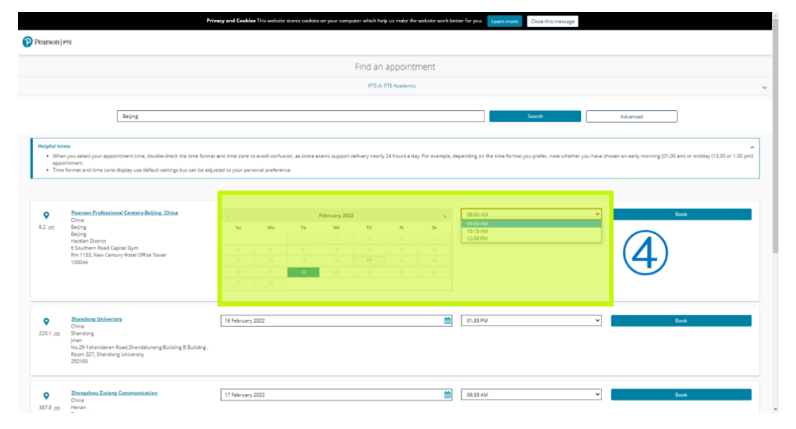Choose the 10:15 AM option in the list
This screenshot has width=796, height=429.
click(x=531, y=231)
